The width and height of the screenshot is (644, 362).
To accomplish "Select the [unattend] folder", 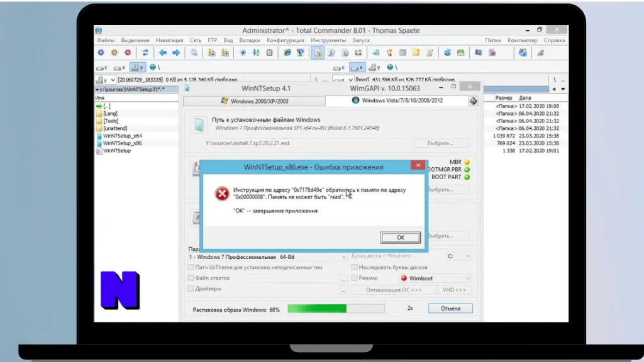I will [x=115, y=128].
